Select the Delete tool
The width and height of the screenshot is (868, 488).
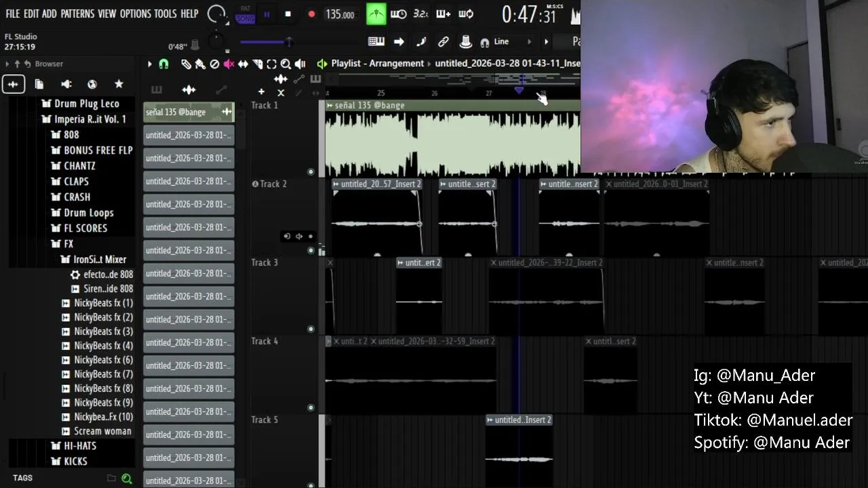(x=214, y=64)
